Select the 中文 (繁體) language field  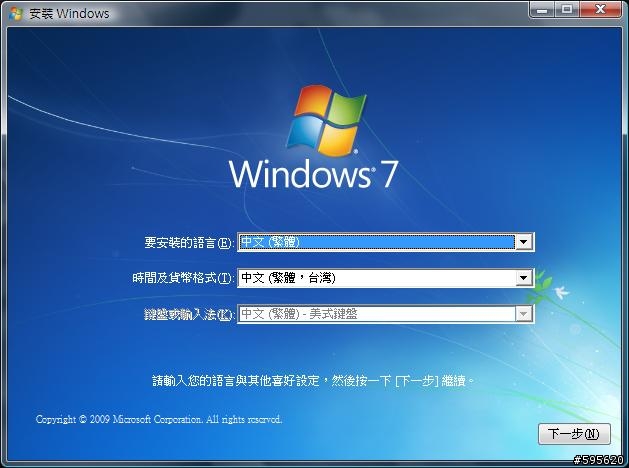386,242
